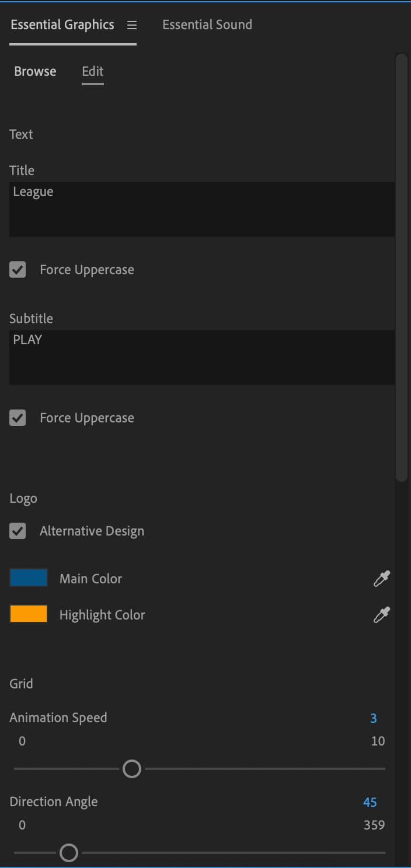Click the Animation Speed slider handle
411x868 pixels.
[132, 769]
